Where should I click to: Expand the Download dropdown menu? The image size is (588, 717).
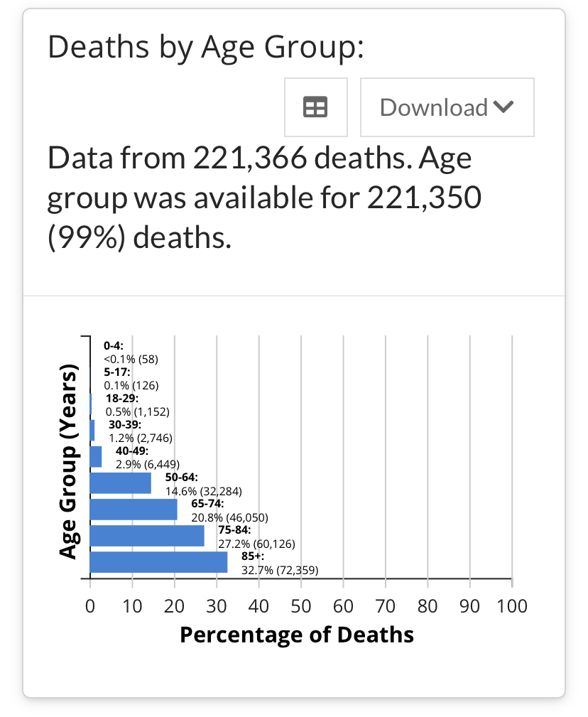pyautogui.click(x=447, y=107)
